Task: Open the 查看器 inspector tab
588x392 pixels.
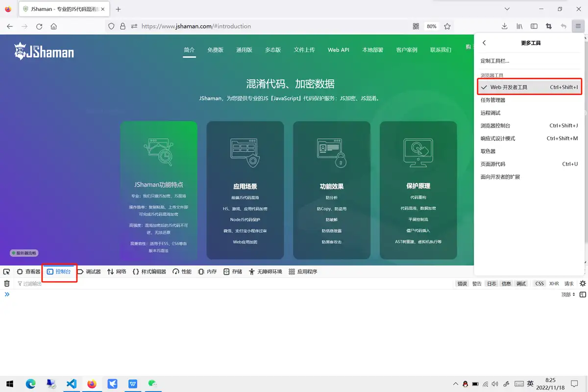Action: tap(28, 271)
